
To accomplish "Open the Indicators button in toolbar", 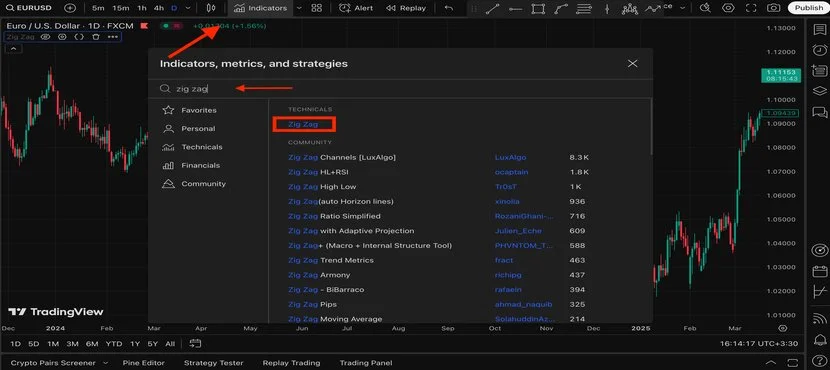I will pos(261,8).
